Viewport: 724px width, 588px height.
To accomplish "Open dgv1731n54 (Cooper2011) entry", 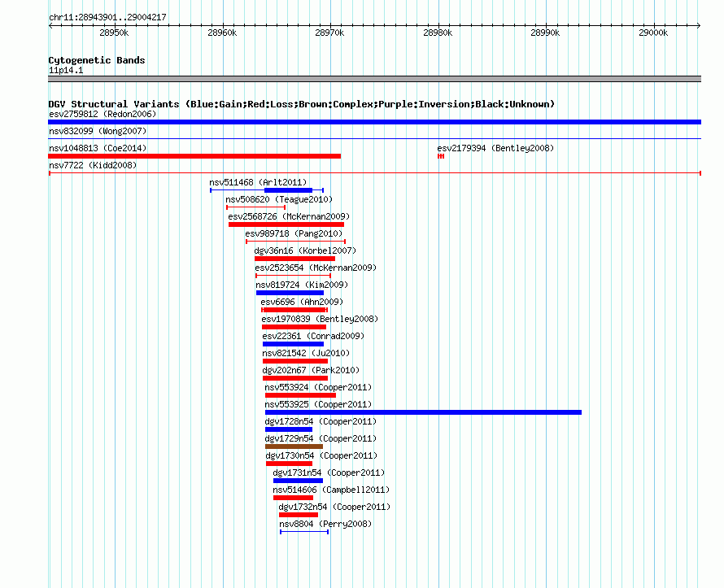I will [x=329, y=473].
